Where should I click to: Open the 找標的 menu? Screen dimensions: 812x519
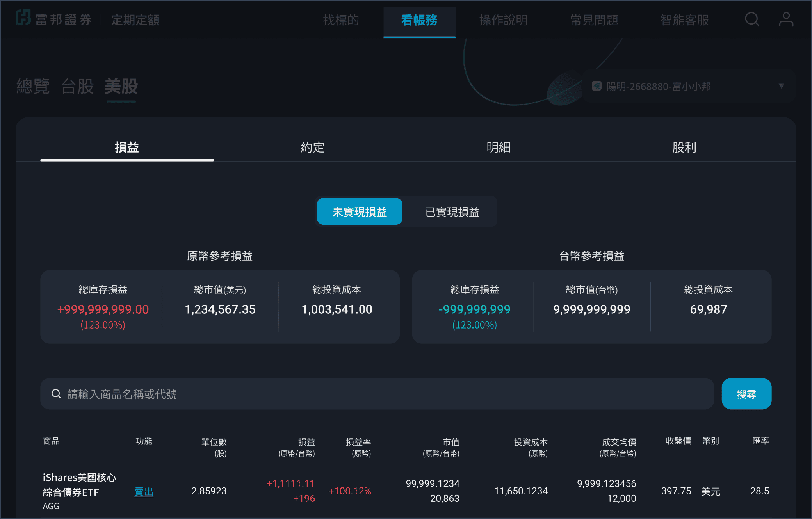click(x=341, y=20)
